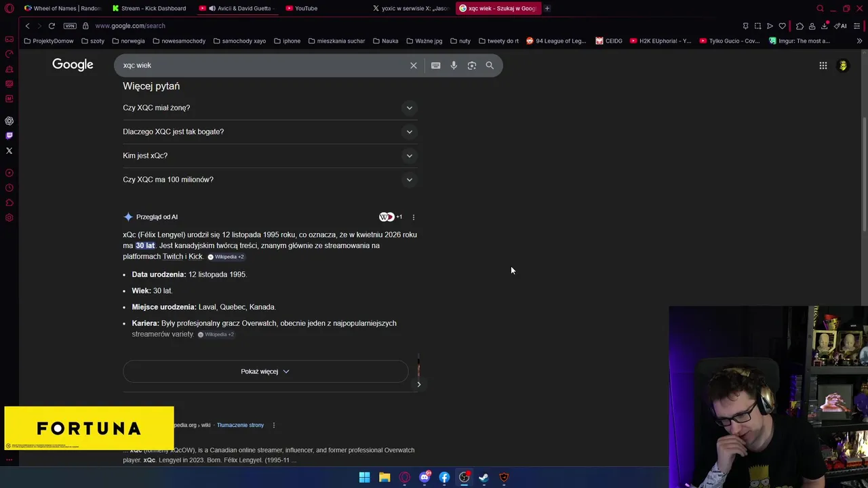Screen dimensions: 868x488
Task: Open '94 League of Leg...' bookmark
Action: 556,41
